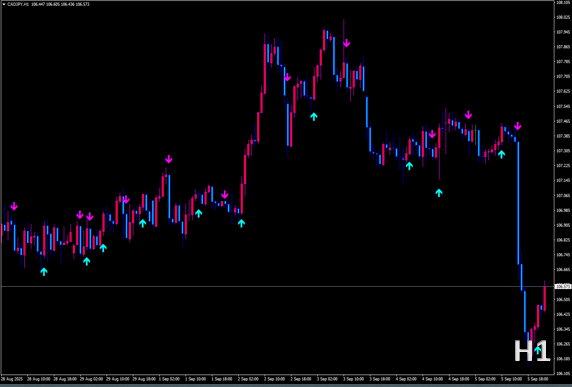Click the 5 Sep 18:00 time label
The image size is (572, 387).
click(x=538, y=379)
